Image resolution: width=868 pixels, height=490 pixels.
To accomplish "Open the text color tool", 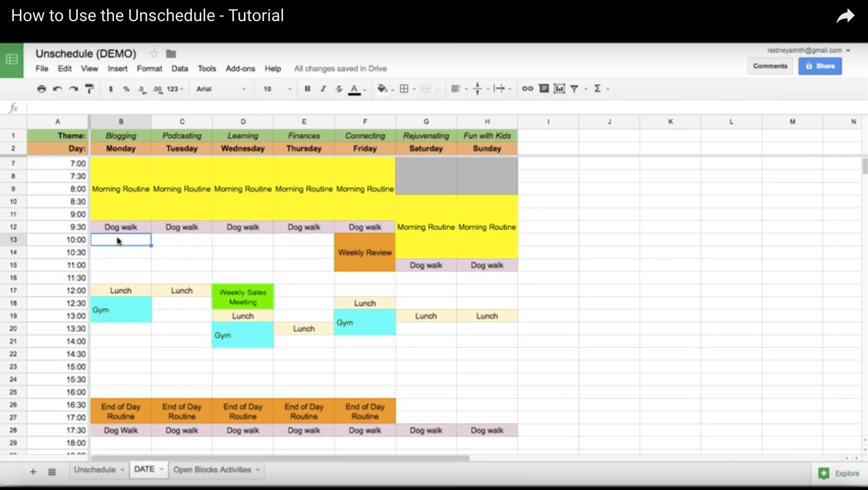I will tap(355, 89).
